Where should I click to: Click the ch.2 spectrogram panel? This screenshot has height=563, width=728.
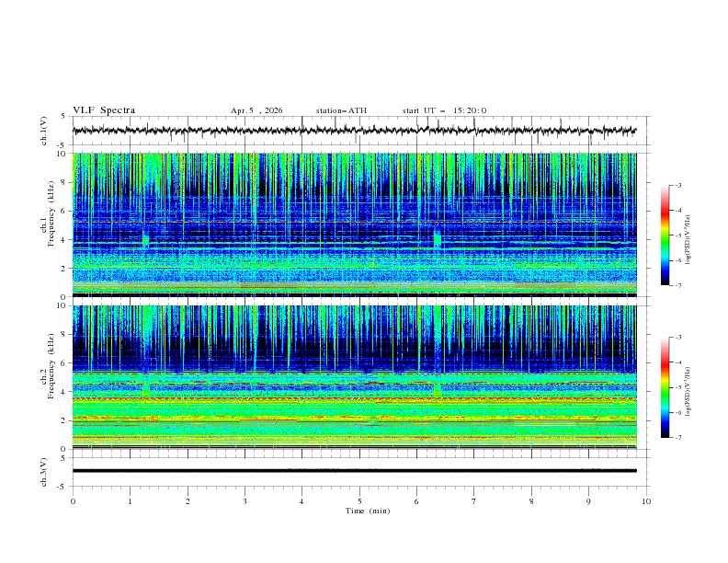[354, 377]
